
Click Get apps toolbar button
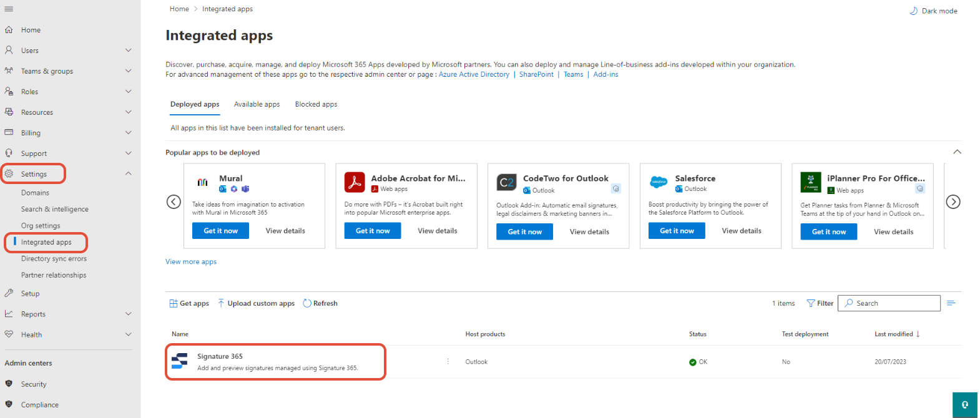tap(189, 303)
